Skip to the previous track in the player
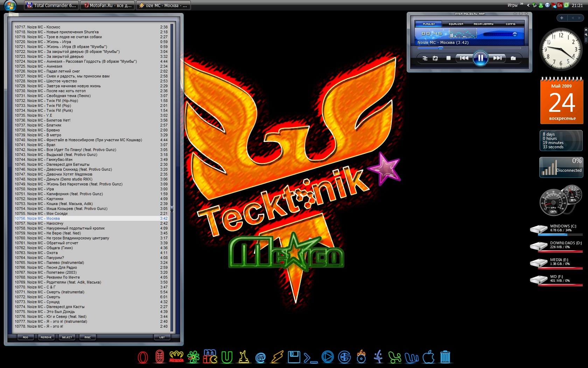Screen dimensions: 588x368 pos(464,58)
